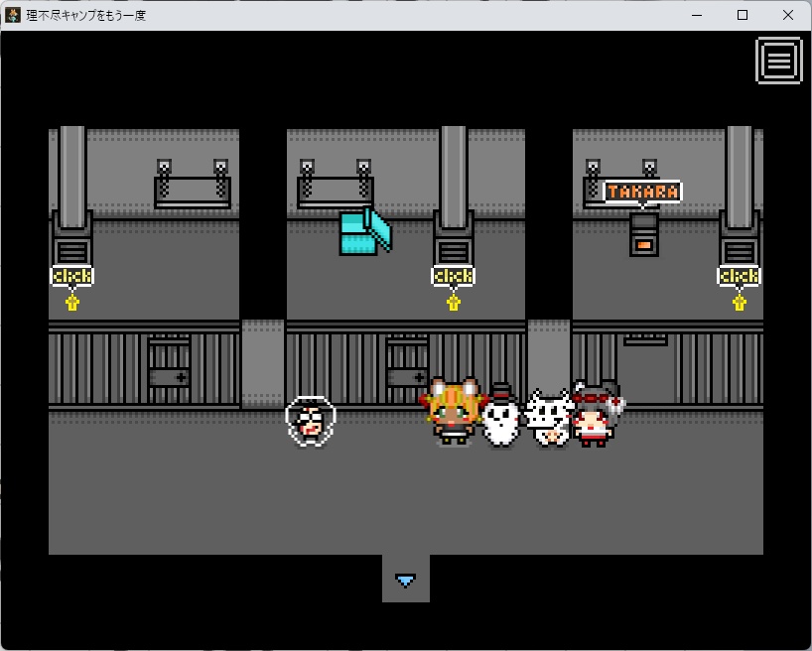The image size is (812, 651).
Task: Click the left cell's barred door
Action: click(169, 370)
